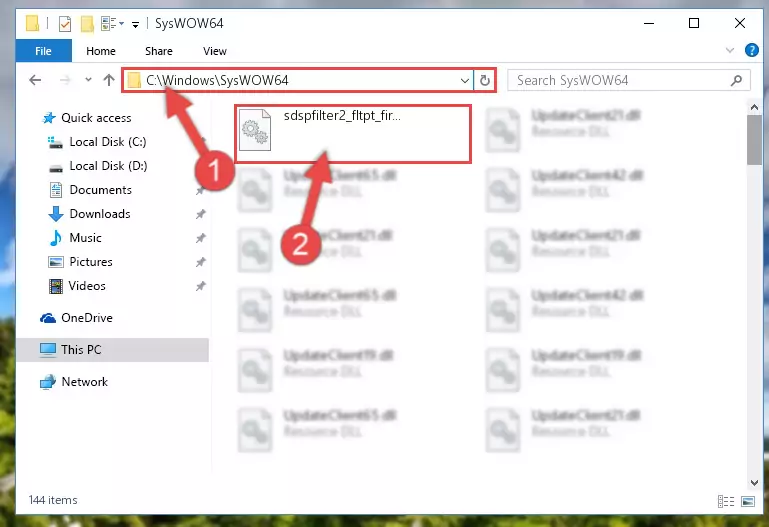Click the vertical scrollbar thumb
The height and width of the screenshot is (527, 769).
click(754, 140)
